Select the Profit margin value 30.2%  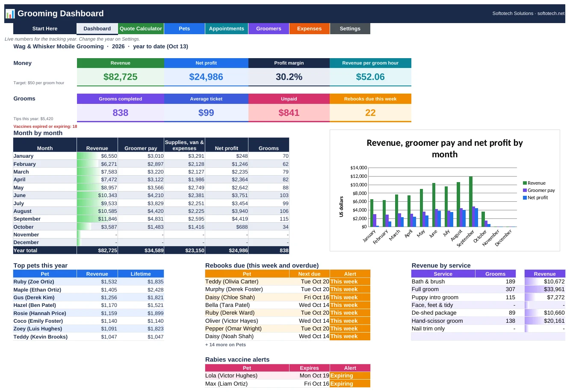click(x=289, y=77)
